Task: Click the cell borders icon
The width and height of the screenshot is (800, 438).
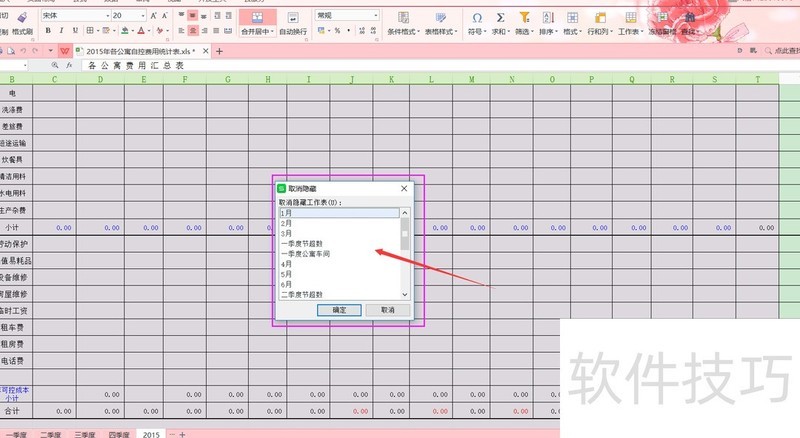Action: 90,31
